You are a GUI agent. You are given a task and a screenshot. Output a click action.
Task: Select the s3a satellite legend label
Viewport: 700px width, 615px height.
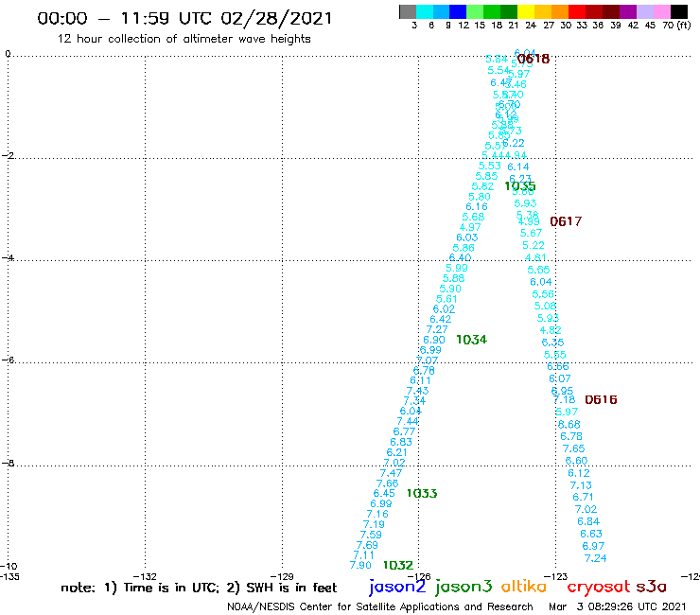(x=652, y=587)
